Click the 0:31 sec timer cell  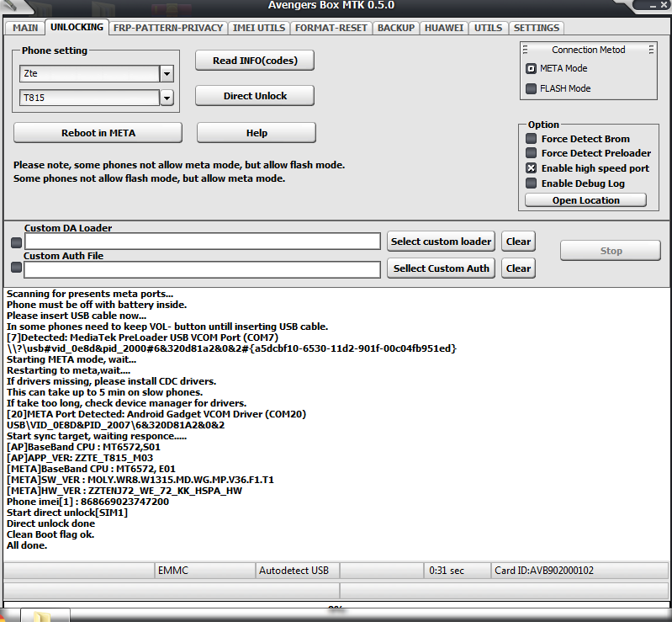pos(457,571)
